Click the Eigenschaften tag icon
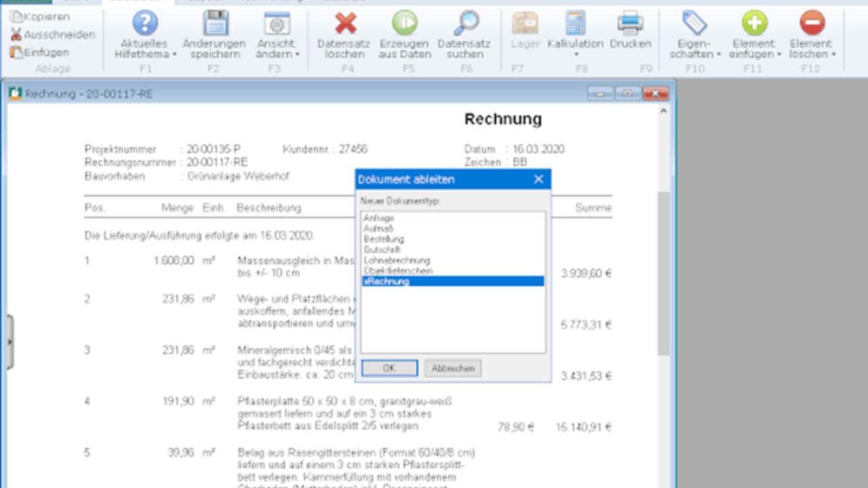 (x=694, y=23)
